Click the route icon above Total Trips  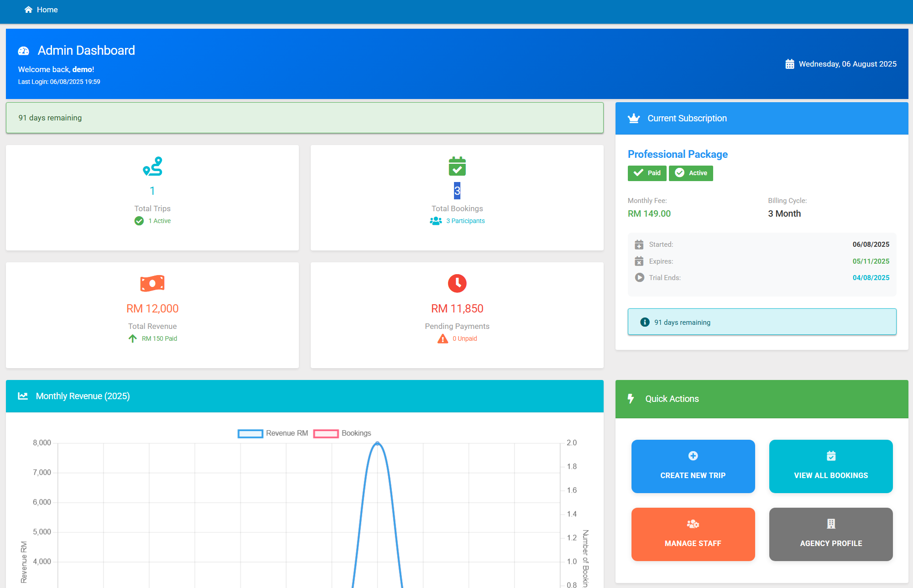[x=152, y=167]
